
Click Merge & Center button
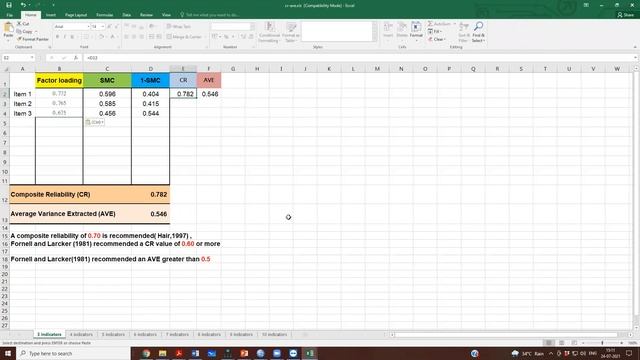click(x=184, y=37)
